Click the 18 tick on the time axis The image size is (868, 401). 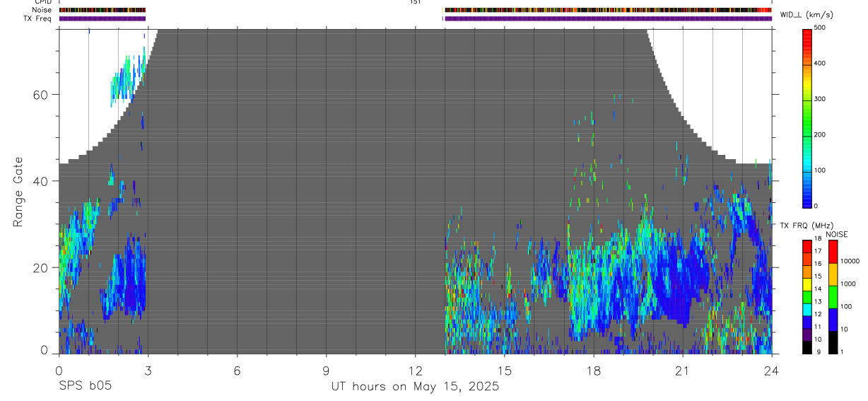tap(594, 371)
